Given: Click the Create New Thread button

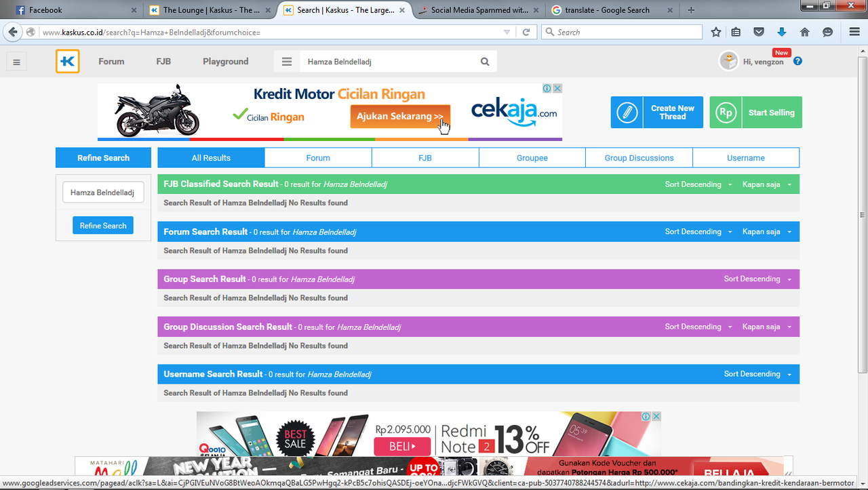Looking at the screenshot, I should pos(656,113).
